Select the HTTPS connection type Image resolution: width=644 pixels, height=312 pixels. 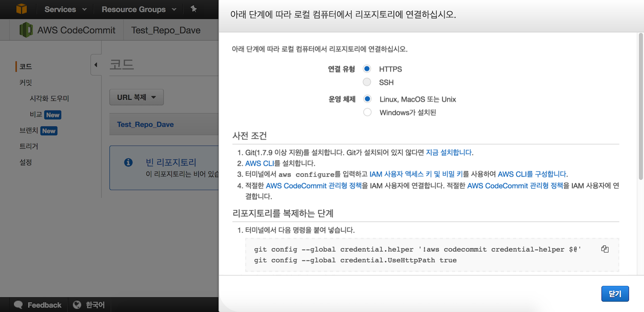[367, 69]
